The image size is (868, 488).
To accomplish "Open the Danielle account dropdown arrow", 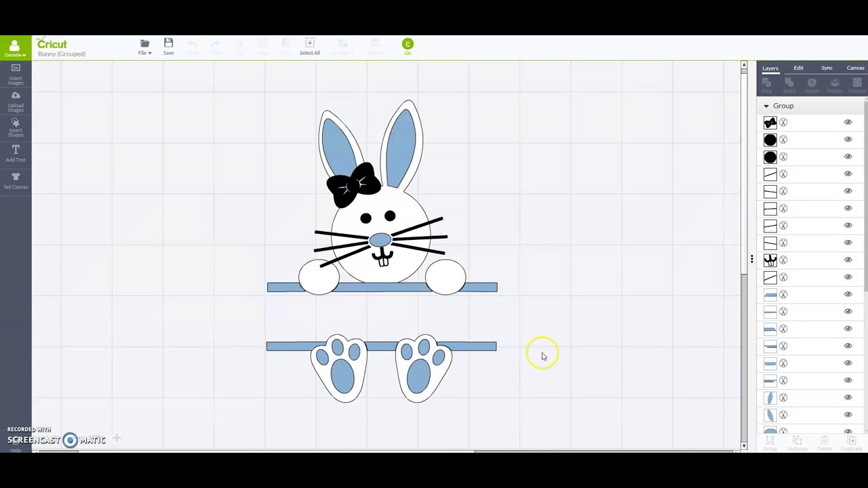I will [24, 55].
